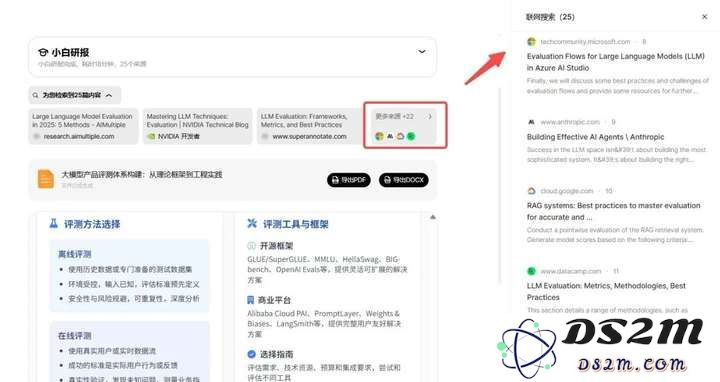Close the 联网搜索 side panel
Viewport: 720px width, 382px height.
coord(704,17)
